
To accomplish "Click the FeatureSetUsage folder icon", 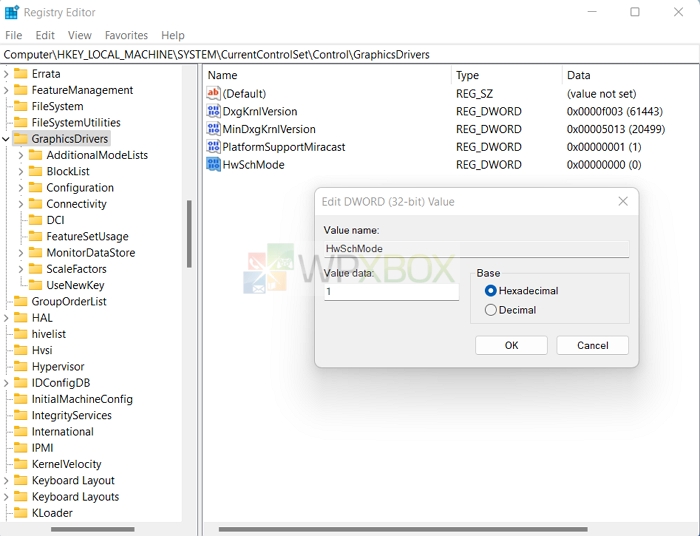I will [x=35, y=236].
